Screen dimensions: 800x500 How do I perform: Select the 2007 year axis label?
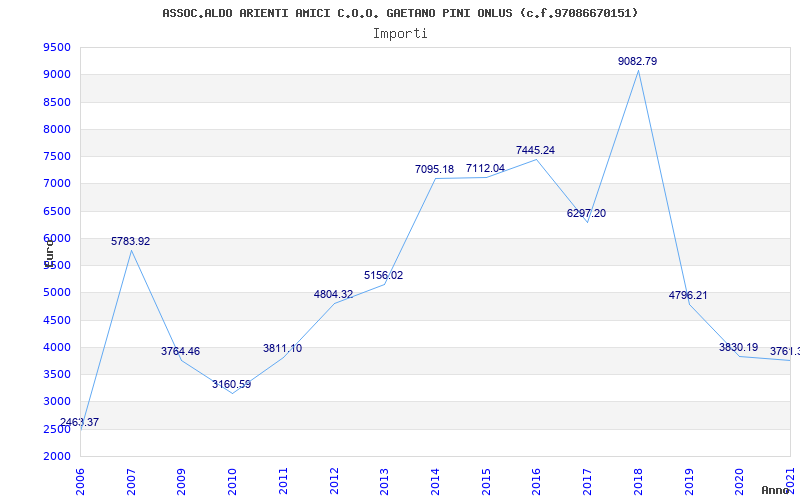click(x=131, y=481)
